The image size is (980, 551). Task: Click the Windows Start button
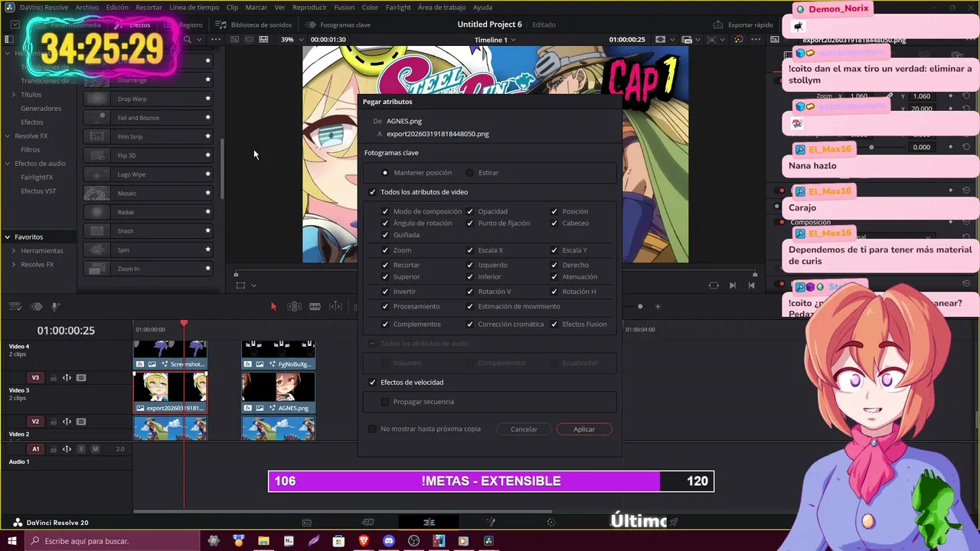pos(12,541)
